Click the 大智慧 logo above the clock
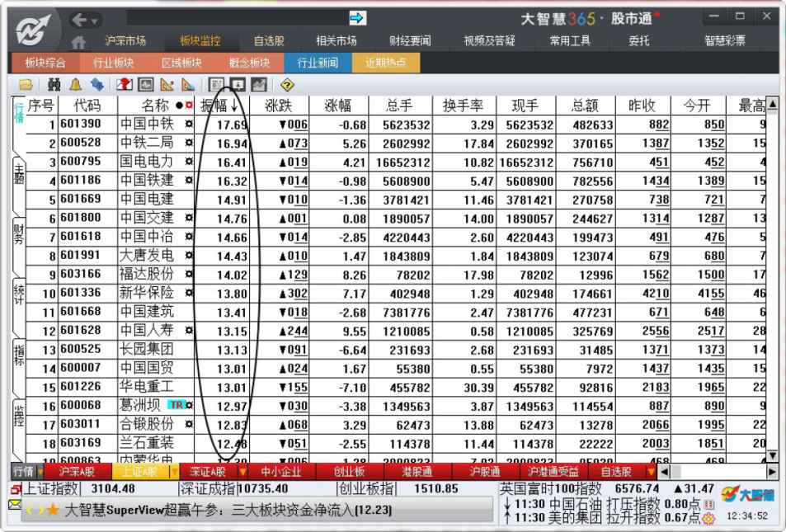The height and width of the screenshot is (532, 786). 747,496
